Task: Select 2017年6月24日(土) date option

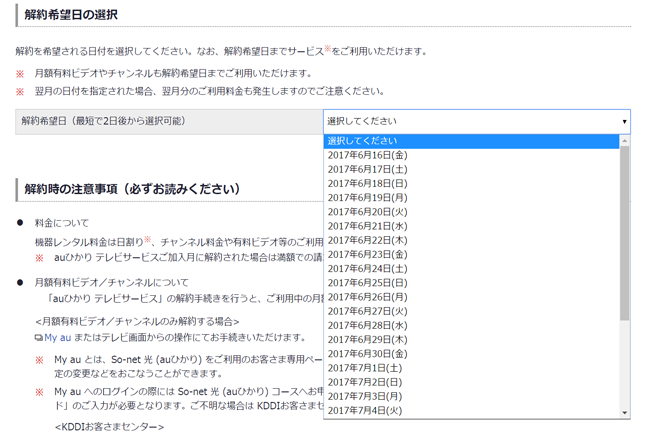Action: (x=367, y=269)
